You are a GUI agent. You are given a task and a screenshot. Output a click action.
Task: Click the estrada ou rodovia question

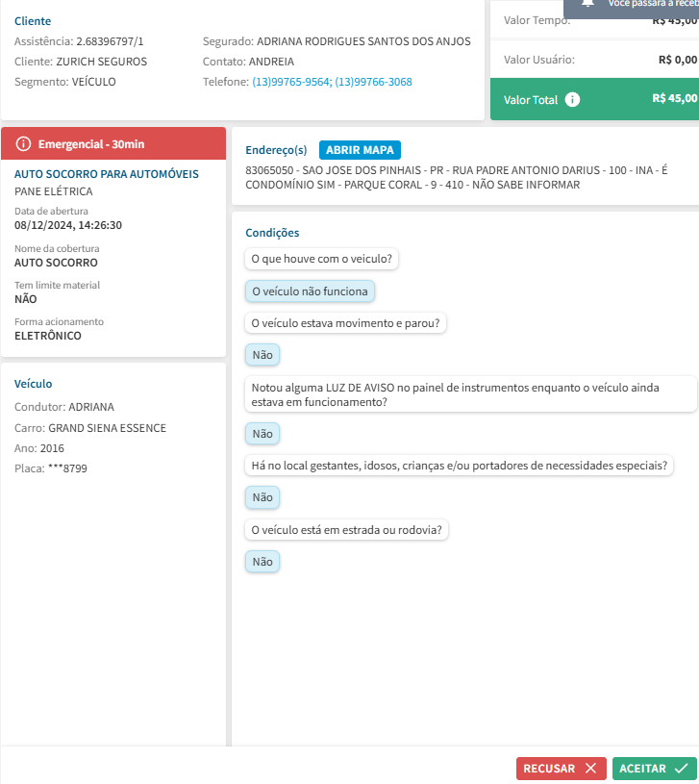pyautogui.click(x=346, y=529)
